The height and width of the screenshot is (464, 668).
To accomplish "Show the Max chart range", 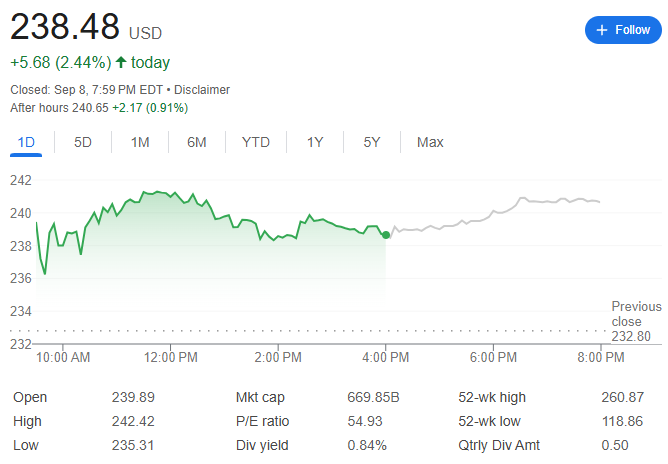I will click(430, 142).
